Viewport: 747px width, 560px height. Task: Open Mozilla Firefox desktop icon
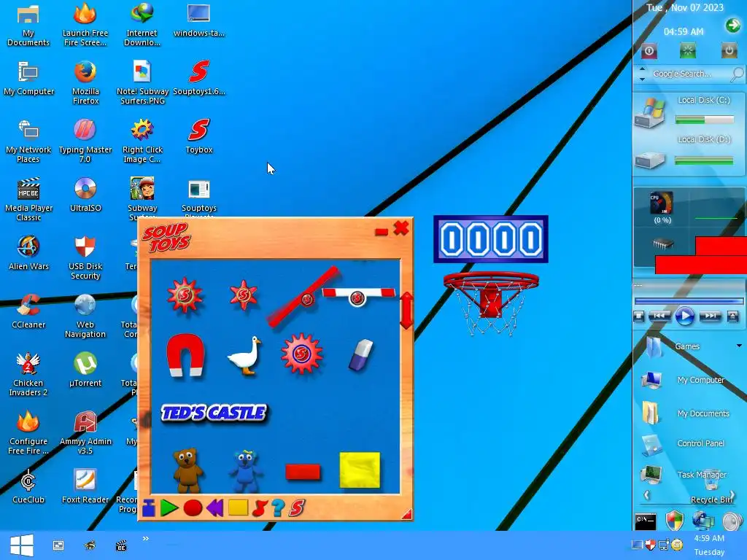85,82
